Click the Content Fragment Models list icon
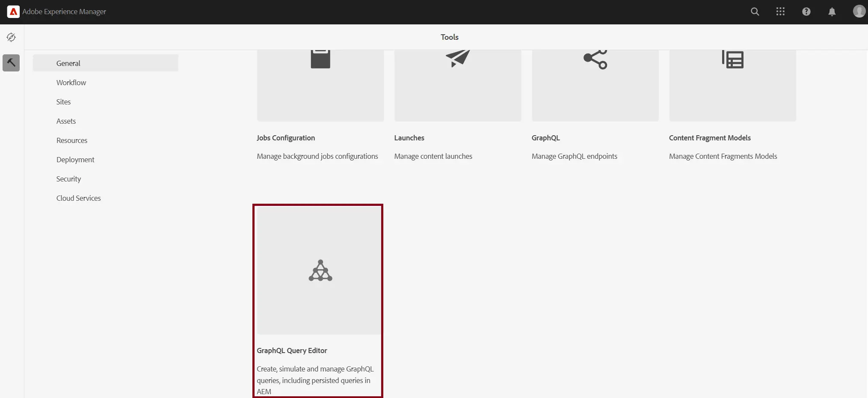Screen dimensions: 868x398 [x=733, y=59]
